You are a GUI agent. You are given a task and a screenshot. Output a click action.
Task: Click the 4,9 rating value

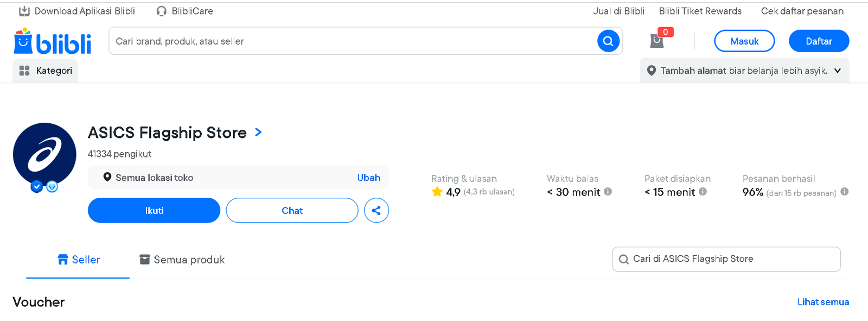tap(453, 192)
